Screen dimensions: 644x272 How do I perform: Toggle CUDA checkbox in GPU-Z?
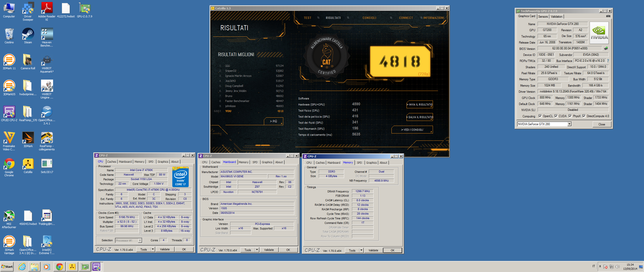[x=556, y=116]
